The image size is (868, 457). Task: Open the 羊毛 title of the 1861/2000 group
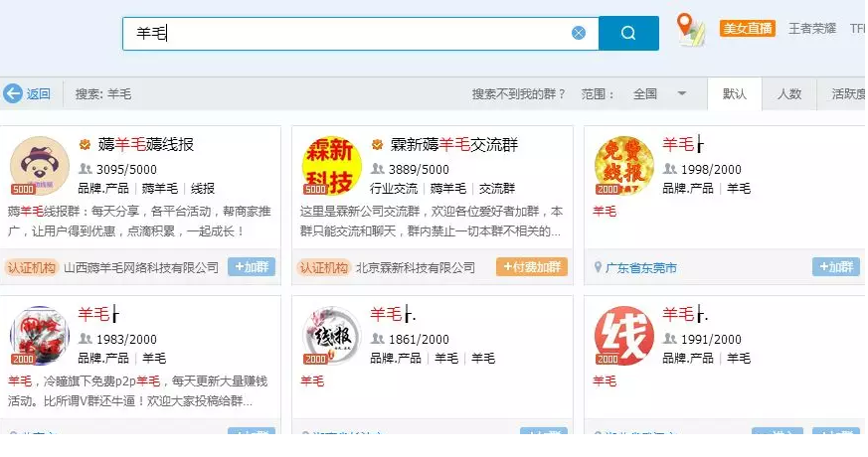pyautogui.click(x=393, y=314)
